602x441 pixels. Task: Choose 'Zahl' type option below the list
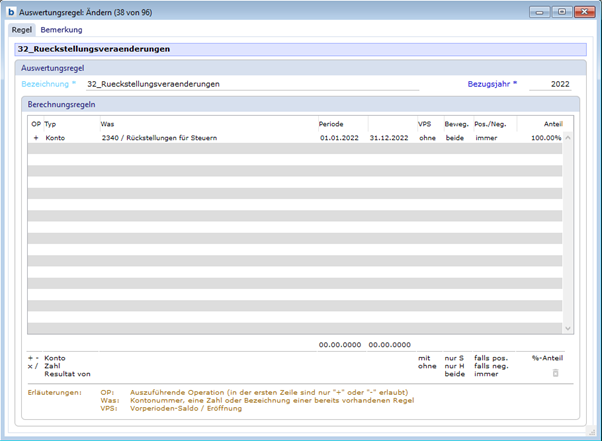(53, 364)
